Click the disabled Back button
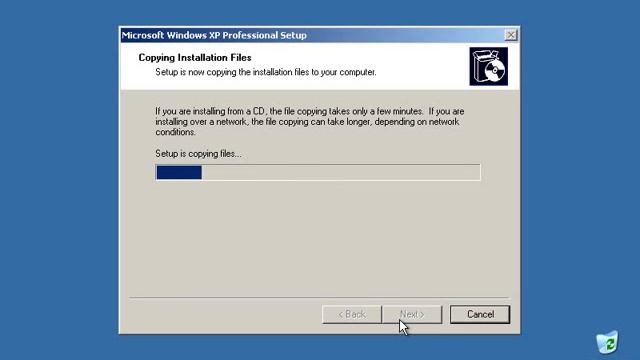Viewport: 640px width, 360px height. pyautogui.click(x=352, y=314)
